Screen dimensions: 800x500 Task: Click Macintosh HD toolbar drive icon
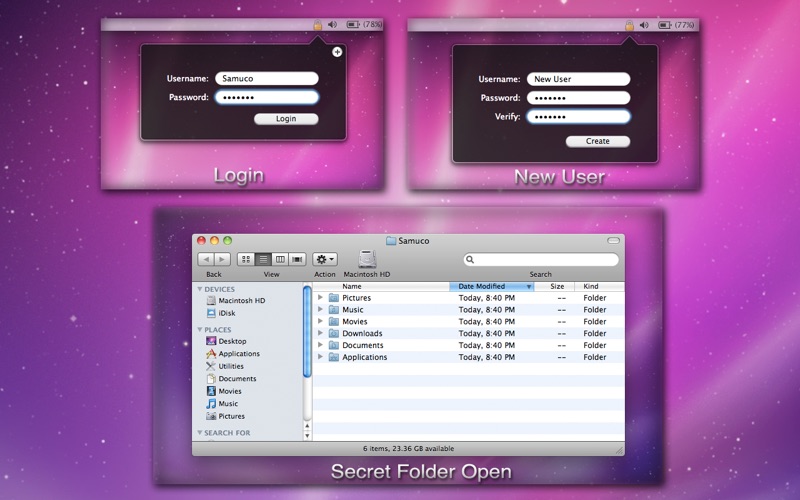(x=367, y=259)
